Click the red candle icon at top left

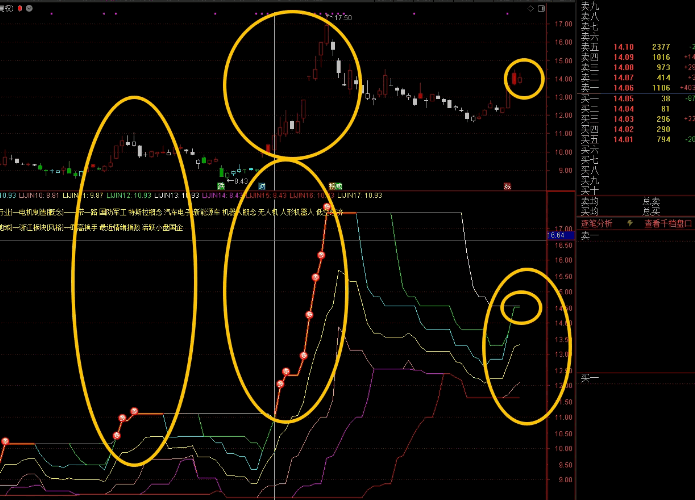coord(20,8)
